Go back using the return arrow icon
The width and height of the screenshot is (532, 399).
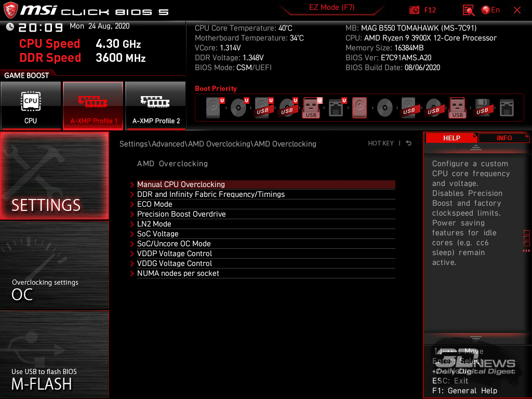pyautogui.click(x=409, y=143)
